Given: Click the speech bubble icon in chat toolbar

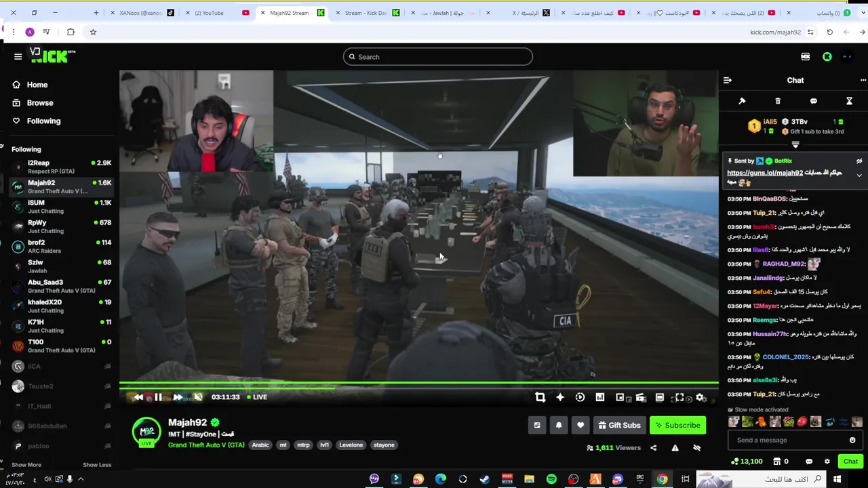Looking at the screenshot, I should point(813,101).
